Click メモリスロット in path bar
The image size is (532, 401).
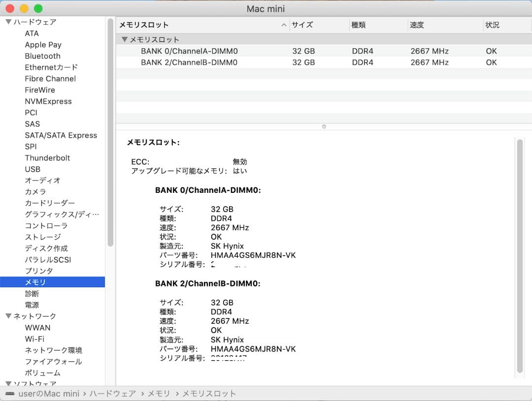[x=209, y=394]
